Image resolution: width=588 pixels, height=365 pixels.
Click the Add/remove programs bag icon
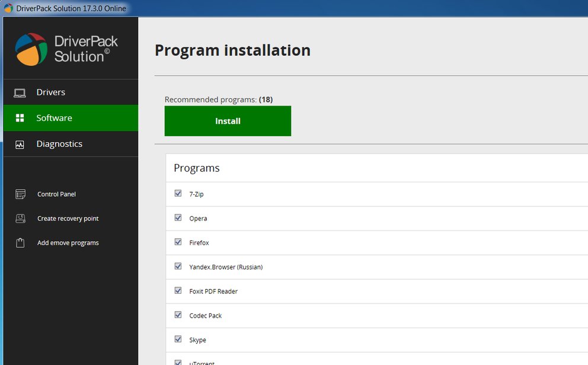point(20,243)
